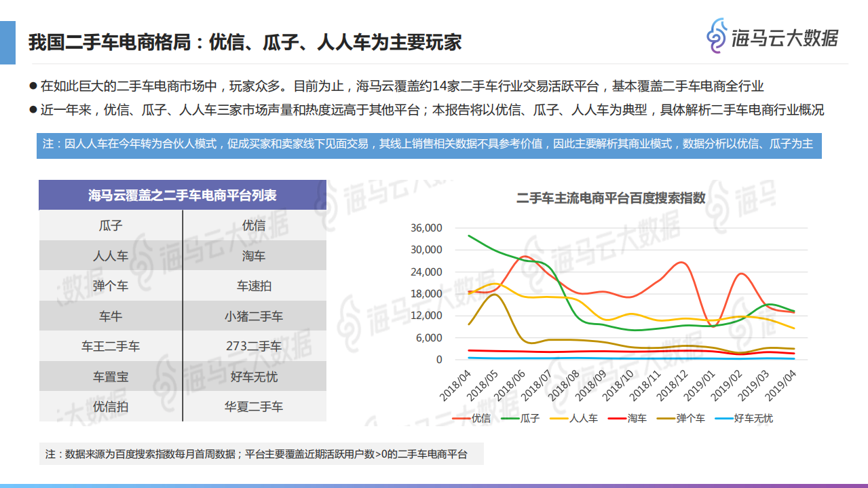Click the 小猪二手车 table entry
The width and height of the screenshot is (868, 488).
[x=254, y=315]
